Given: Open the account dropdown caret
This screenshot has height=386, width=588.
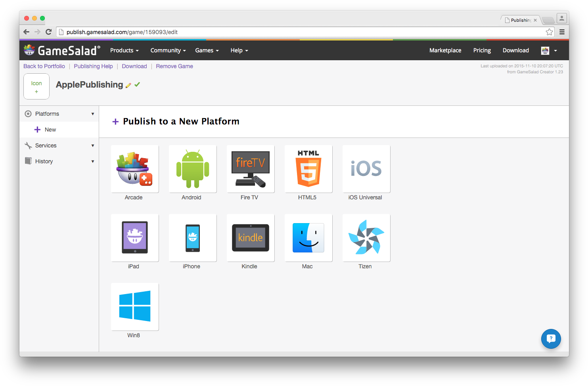Looking at the screenshot, I should [x=555, y=51].
